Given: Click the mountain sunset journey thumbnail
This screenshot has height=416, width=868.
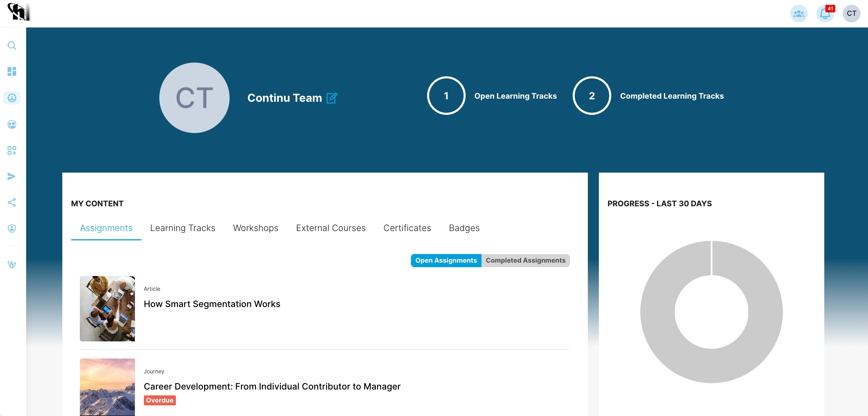Looking at the screenshot, I should [x=107, y=387].
